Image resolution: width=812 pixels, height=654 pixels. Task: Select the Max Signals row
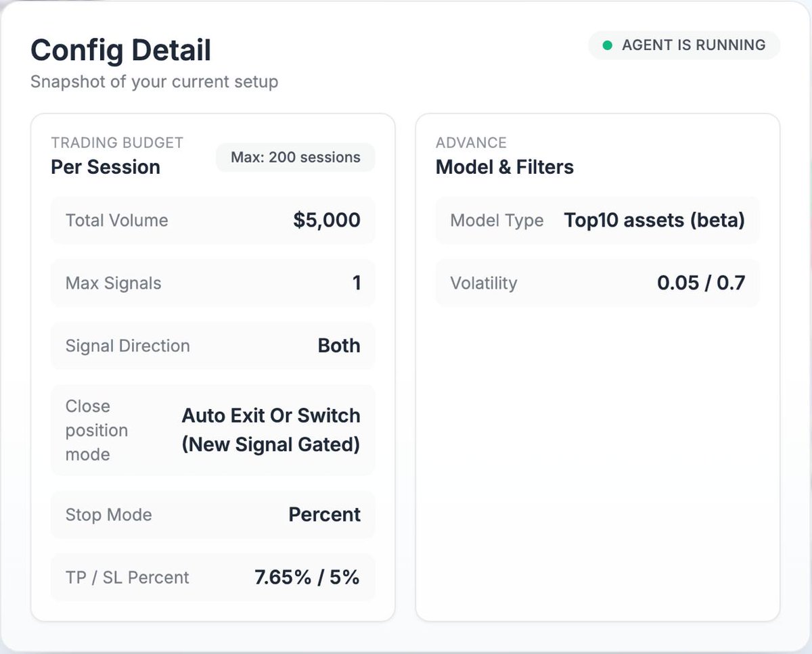(212, 283)
